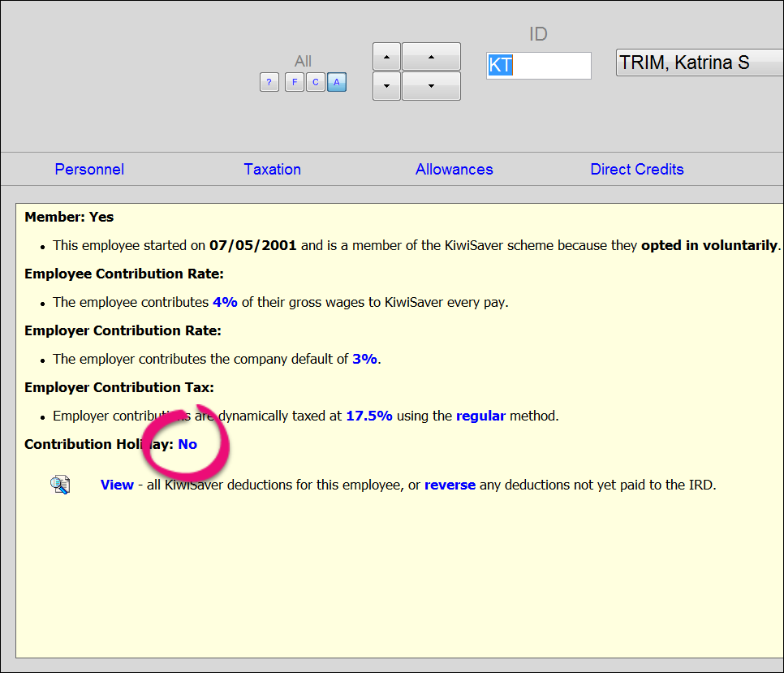
Task: Click the question mark filter button
Action: coord(269,82)
